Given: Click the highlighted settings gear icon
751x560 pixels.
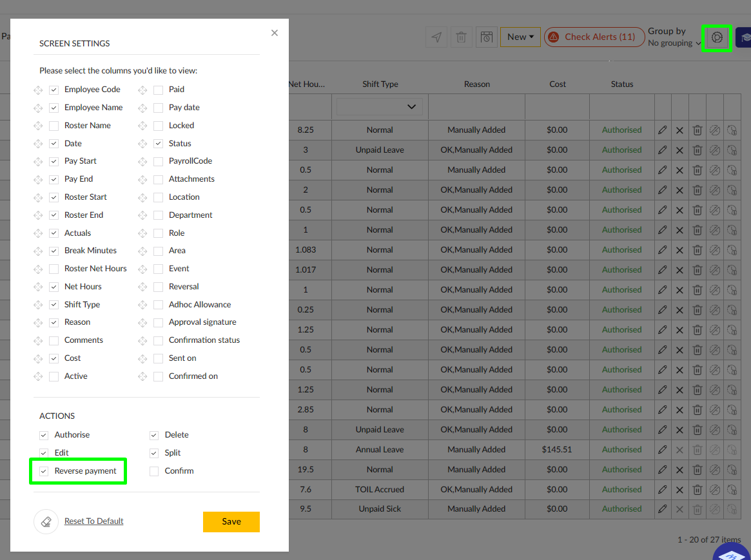Looking at the screenshot, I should click(x=717, y=38).
